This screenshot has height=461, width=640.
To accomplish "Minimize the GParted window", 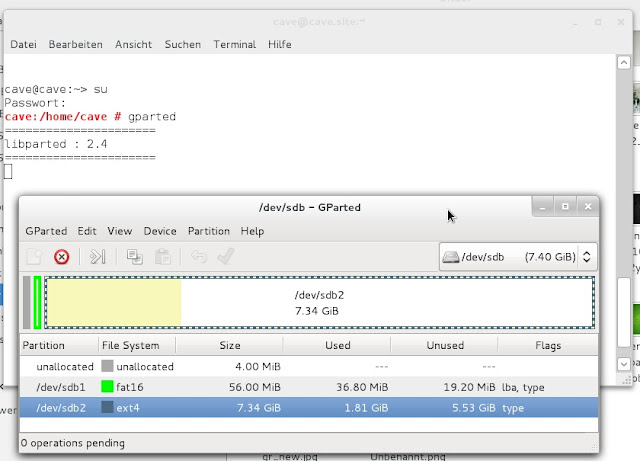I will pyautogui.click(x=542, y=207).
